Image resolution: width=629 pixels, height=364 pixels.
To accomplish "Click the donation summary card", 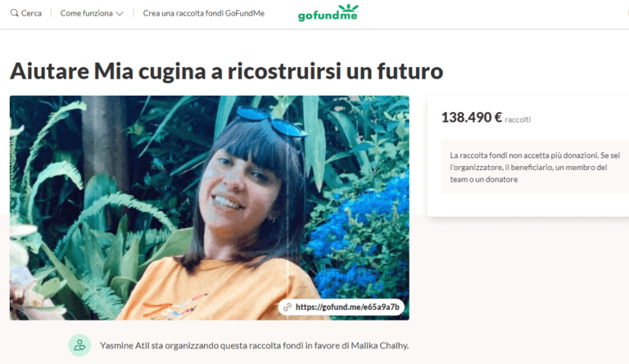I will (528, 156).
